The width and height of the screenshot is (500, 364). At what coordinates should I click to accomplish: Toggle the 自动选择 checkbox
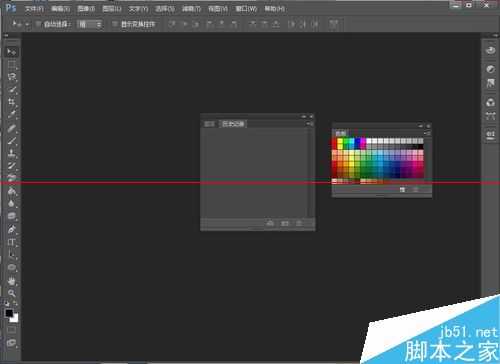39,24
